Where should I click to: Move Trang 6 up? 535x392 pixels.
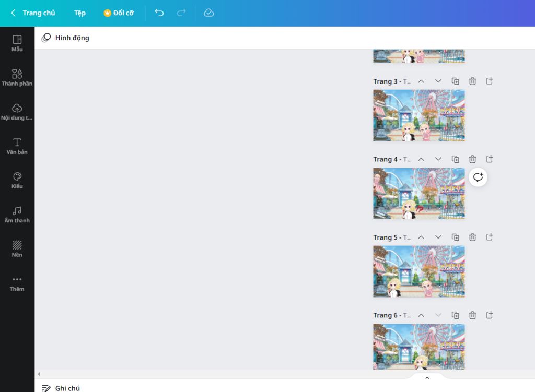click(421, 315)
